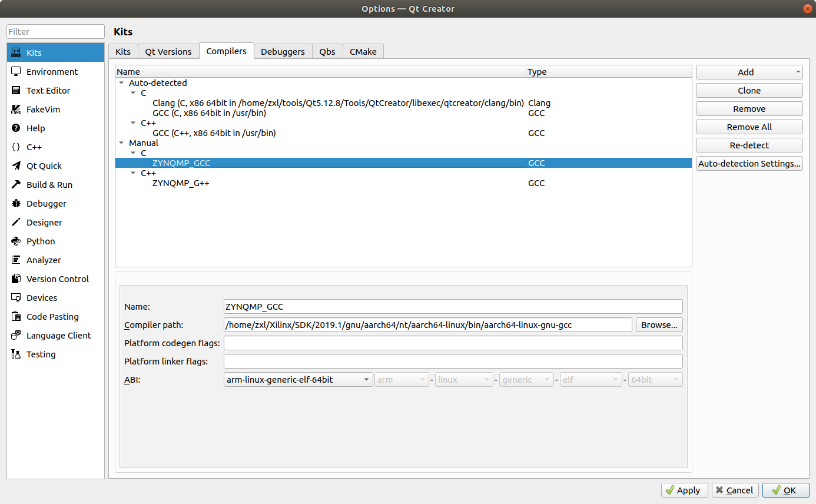Click the Code Pasting sidebar icon
This screenshot has width=816, height=504.
pos(16,316)
